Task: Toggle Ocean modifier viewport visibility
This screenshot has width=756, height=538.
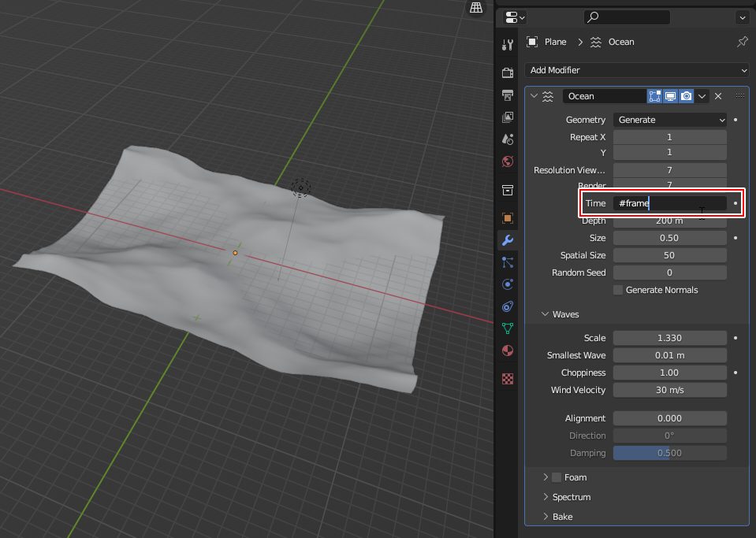Action: [x=670, y=96]
